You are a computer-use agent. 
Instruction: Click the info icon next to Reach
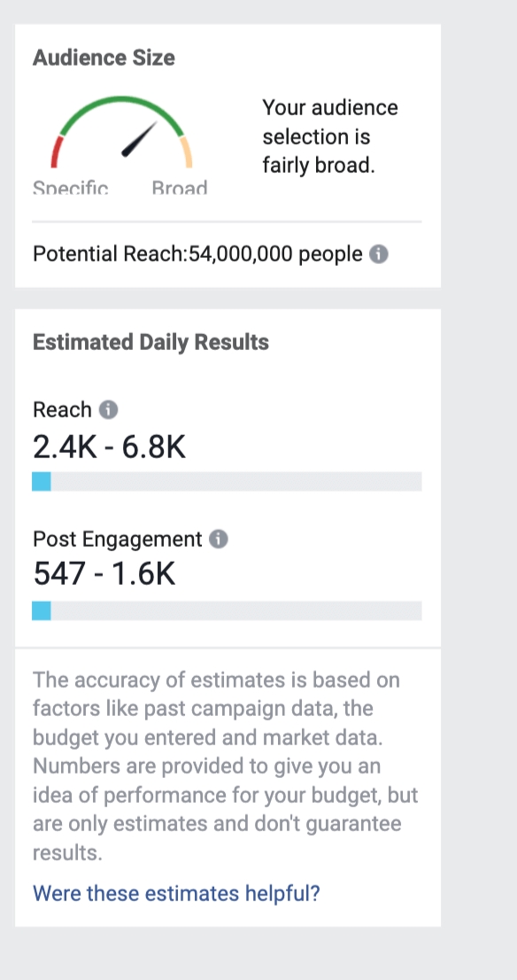(x=108, y=410)
